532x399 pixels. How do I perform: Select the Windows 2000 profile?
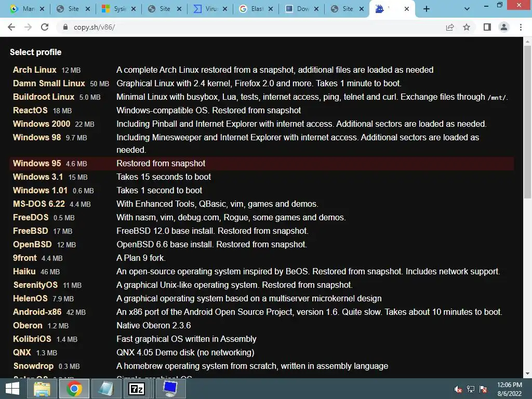point(42,124)
